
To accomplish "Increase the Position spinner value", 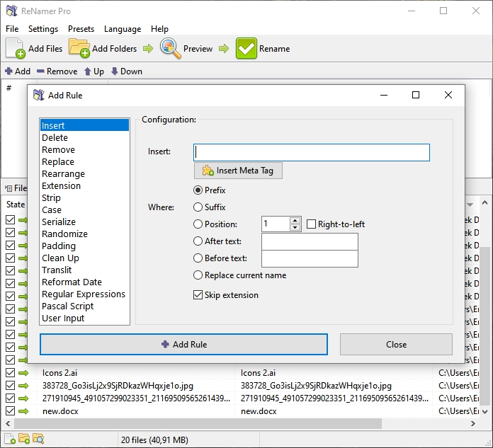I will (x=295, y=221).
